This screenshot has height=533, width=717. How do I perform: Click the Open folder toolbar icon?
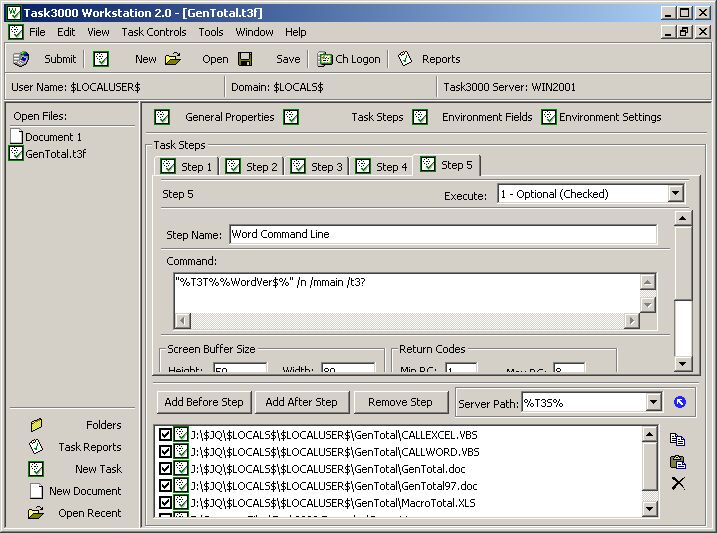pyautogui.click(x=173, y=59)
